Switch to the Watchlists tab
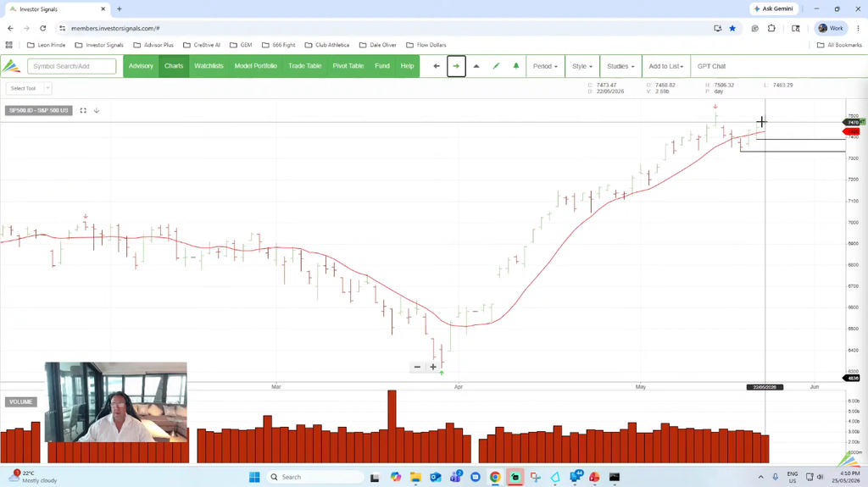 click(x=209, y=66)
